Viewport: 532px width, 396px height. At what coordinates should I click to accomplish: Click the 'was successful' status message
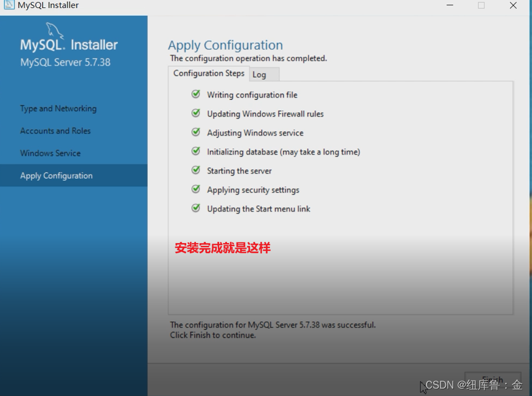coord(273,325)
